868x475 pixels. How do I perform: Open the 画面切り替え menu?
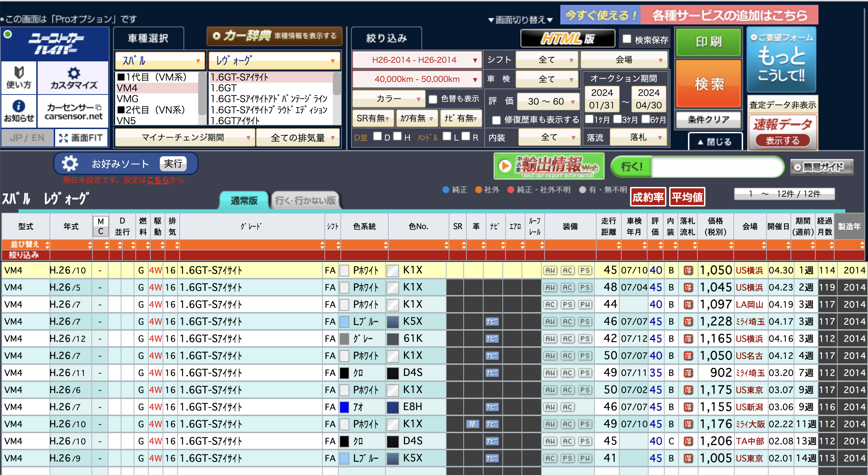521,20
